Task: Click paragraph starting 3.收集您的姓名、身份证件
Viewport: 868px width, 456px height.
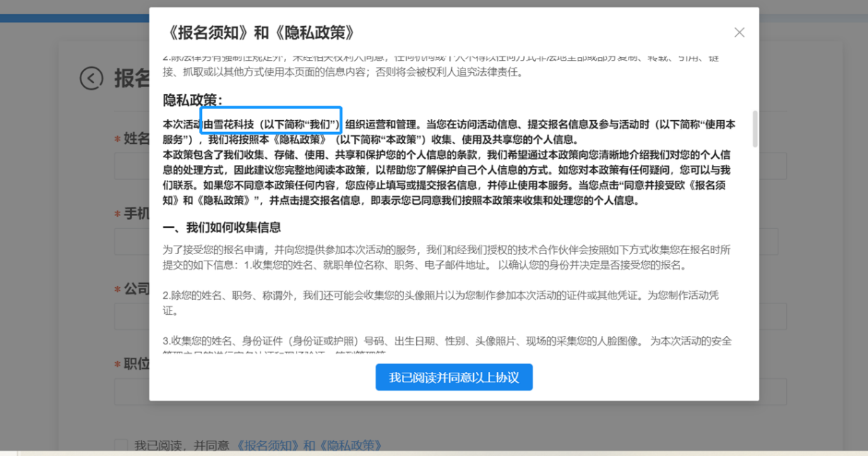Action: 446,341
